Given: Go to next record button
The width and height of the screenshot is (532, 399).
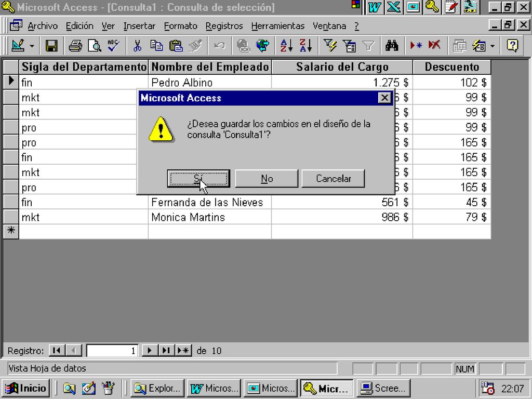Looking at the screenshot, I should click(149, 351).
